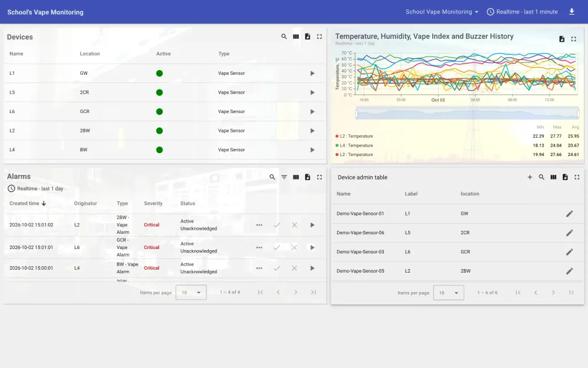Export data from the Devices panel
588x368 pixels.
(x=308, y=37)
